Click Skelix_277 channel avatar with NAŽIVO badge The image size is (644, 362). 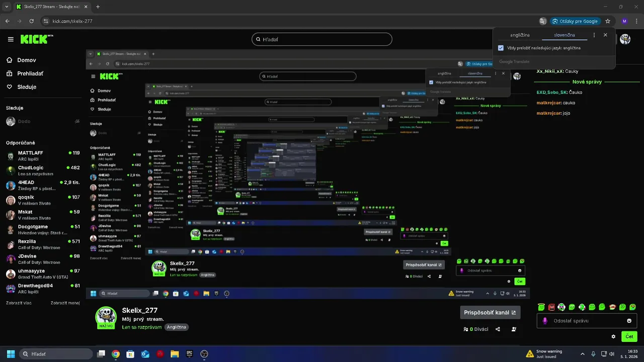pos(106,317)
